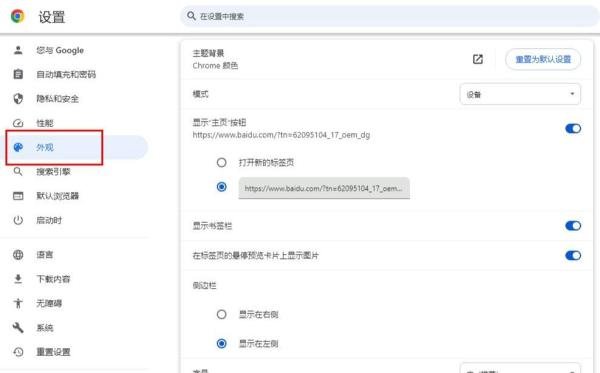Click the power icon for 启动时
The width and height of the screenshot is (600, 373).
[18, 220]
